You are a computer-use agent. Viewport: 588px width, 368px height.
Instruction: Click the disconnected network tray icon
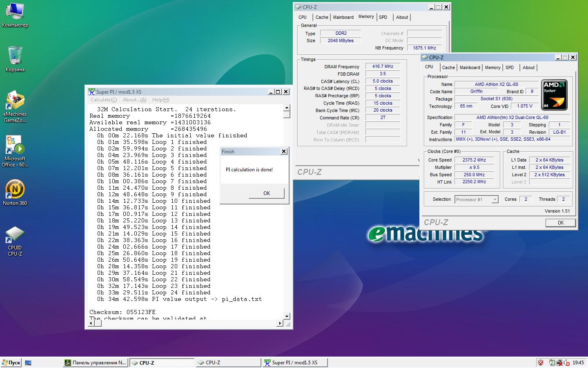(x=559, y=363)
